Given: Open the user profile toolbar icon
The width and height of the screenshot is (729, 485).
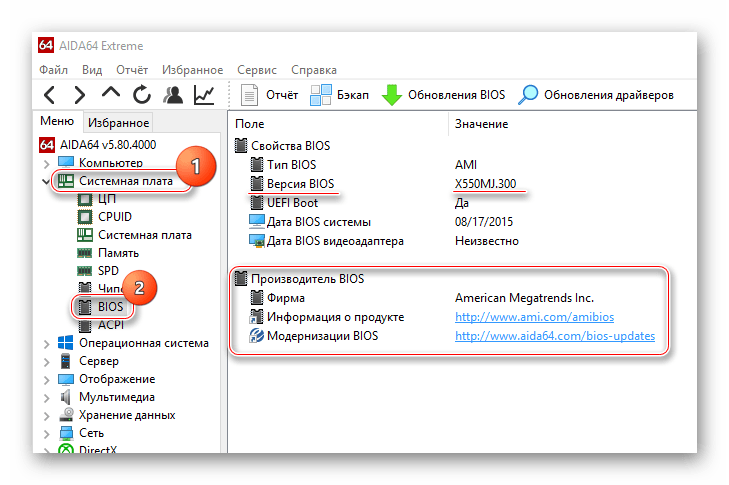Looking at the screenshot, I should tap(173, 95).
